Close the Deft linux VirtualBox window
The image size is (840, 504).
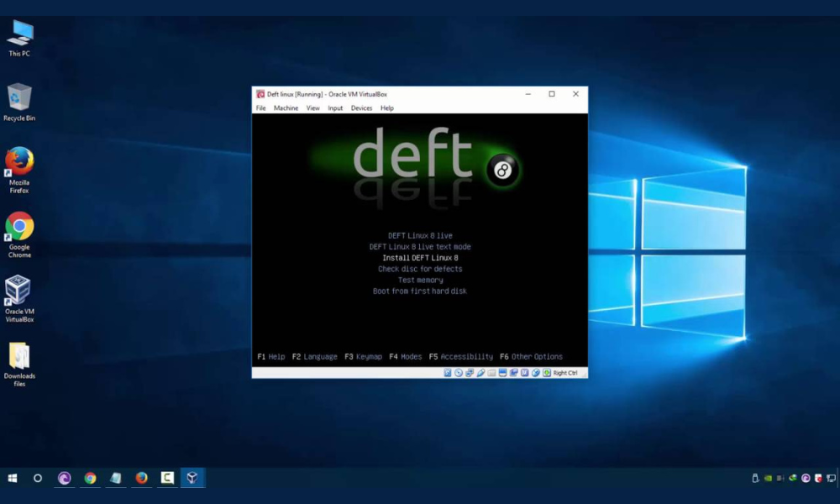[576, 94]
